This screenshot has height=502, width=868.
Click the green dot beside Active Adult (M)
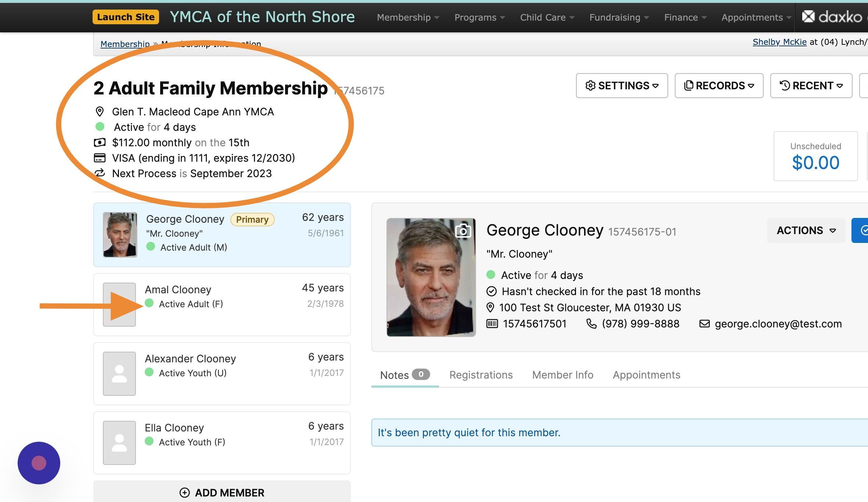pos(151,247)
